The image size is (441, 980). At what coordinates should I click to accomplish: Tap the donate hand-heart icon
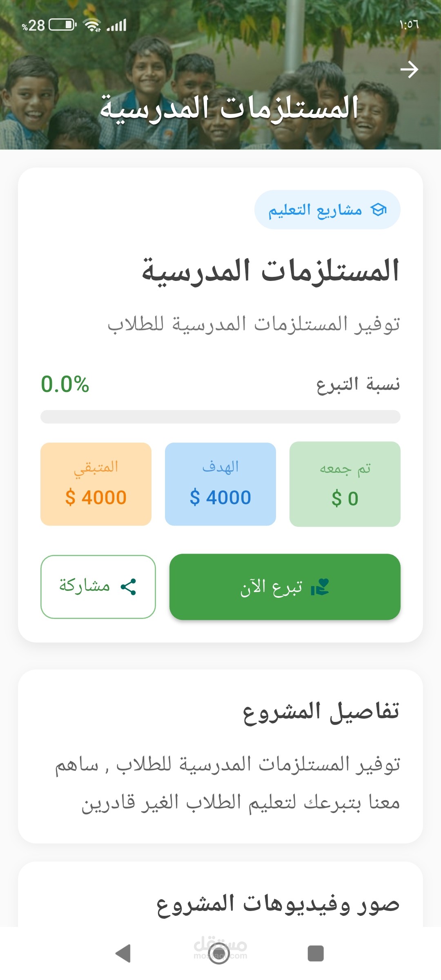coord(320,587)
